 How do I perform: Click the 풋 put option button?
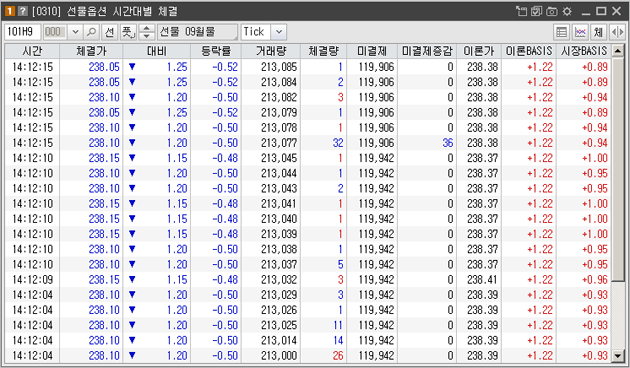[x=128, y=32]
